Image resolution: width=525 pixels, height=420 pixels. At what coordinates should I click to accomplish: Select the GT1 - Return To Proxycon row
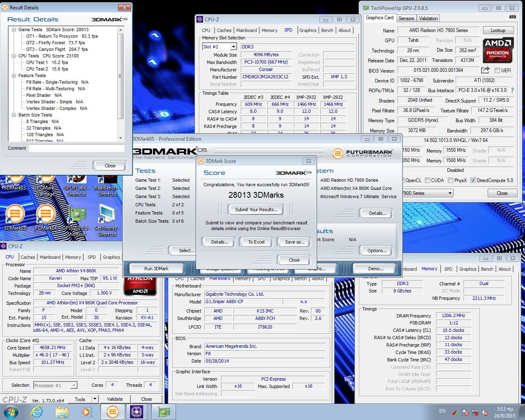(x=62, y=36)
